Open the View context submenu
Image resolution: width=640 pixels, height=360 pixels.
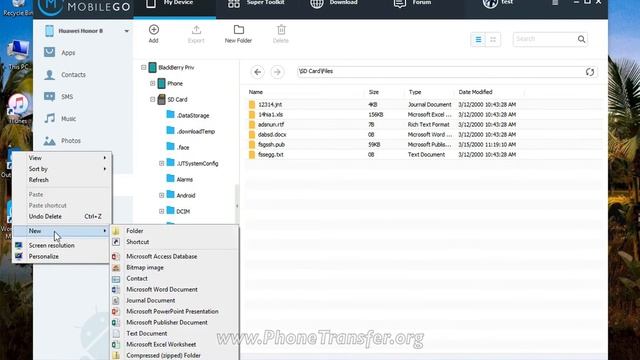(62, 158)
